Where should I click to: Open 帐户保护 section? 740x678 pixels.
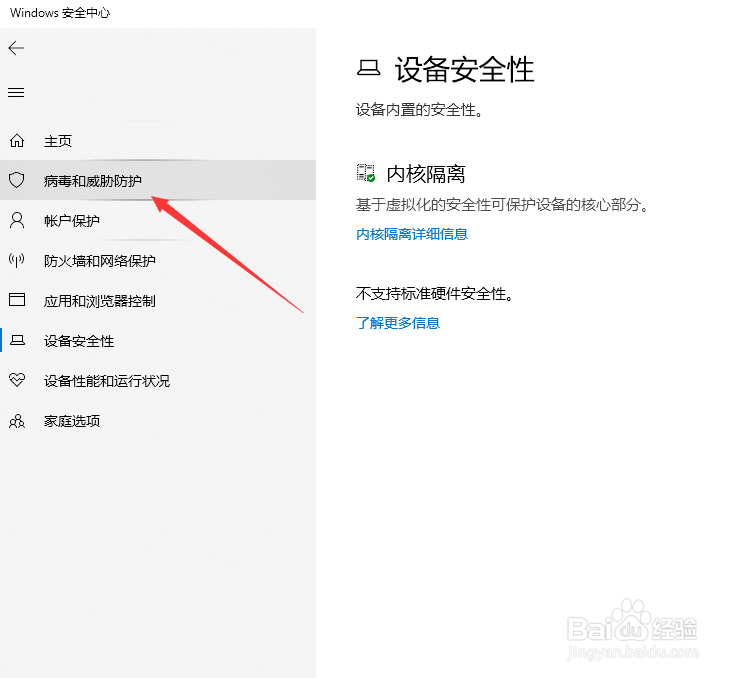[x=158, y=220]
